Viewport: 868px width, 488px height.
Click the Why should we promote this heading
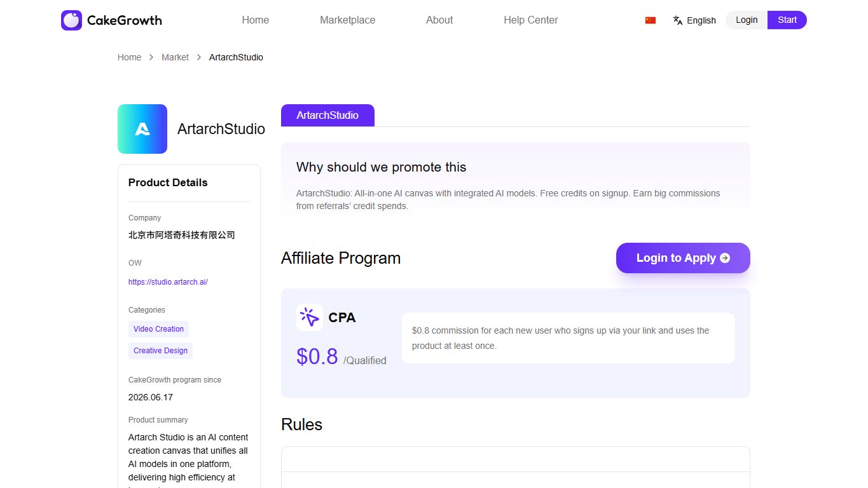tap(381, 167)
